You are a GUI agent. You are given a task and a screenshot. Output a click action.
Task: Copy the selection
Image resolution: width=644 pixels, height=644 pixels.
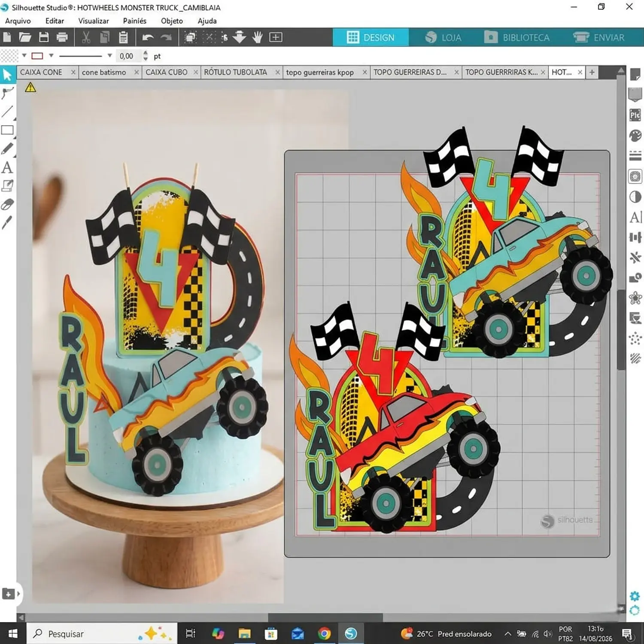[104, 37]
